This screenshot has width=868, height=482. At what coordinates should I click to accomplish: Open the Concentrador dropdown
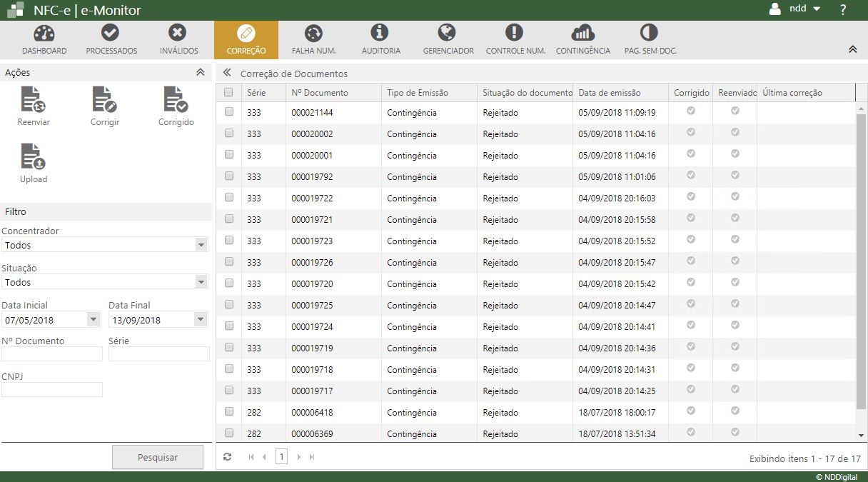point(201,245)
